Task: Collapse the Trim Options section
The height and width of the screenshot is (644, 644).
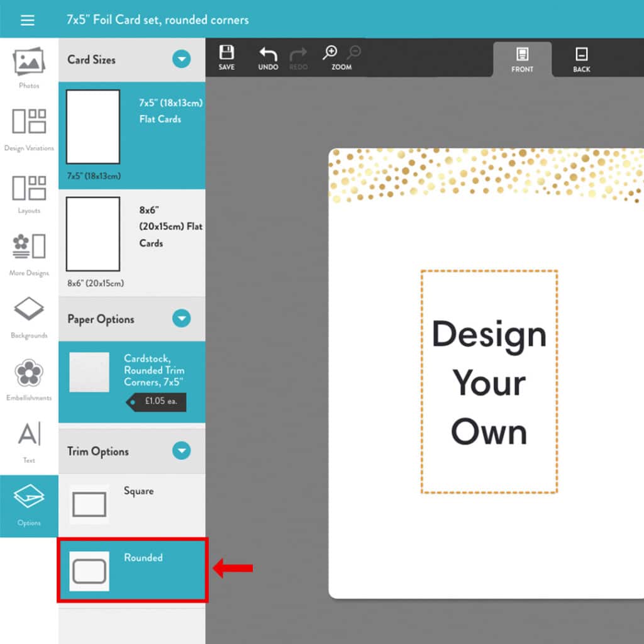Action: (x=182, y=451)
